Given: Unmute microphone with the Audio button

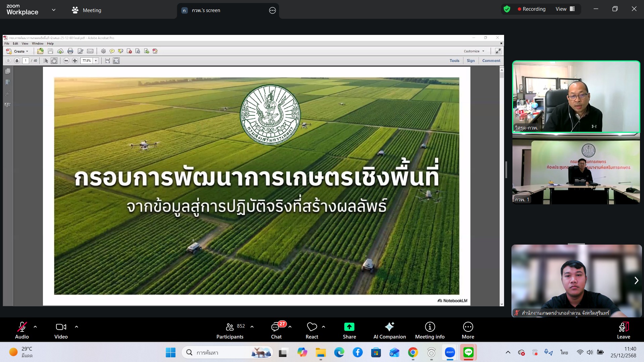Looking at the screenshot, I should tap(22, 330).
